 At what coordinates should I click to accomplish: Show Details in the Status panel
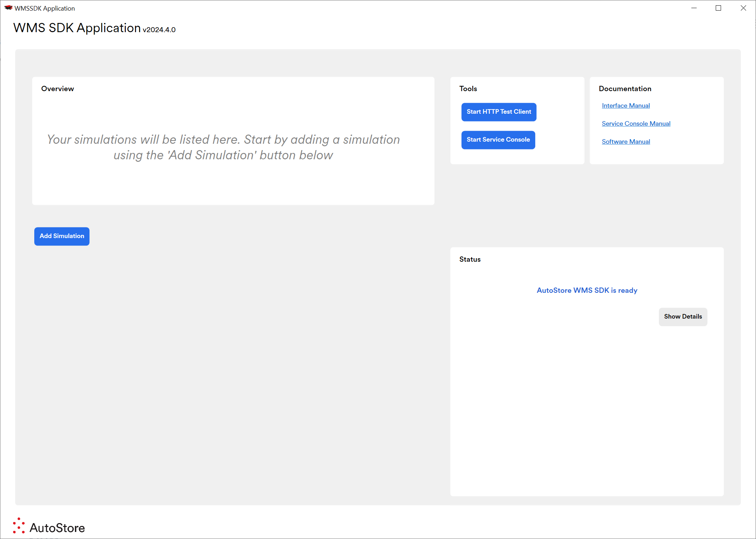click(x=683, y=316)
